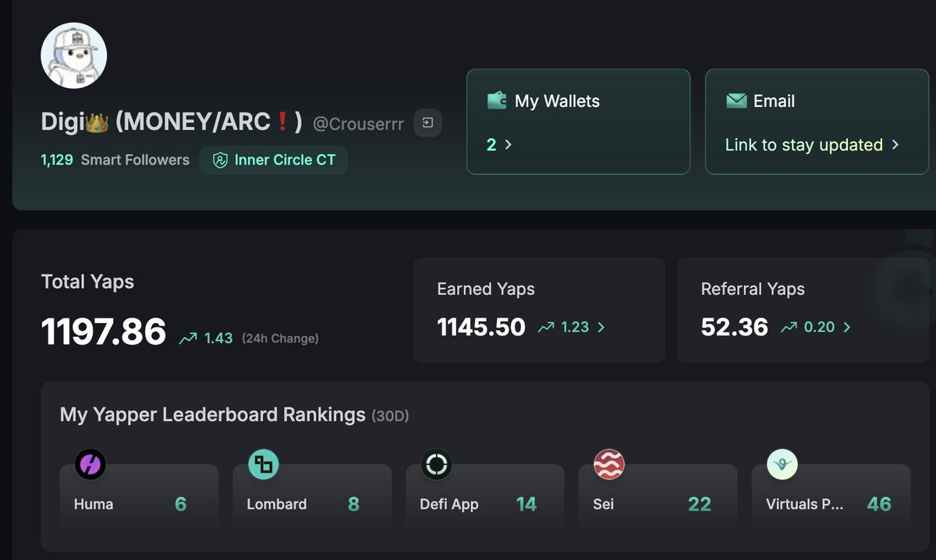Click the Total Yaps trend arrow icon

click(x=187, y=338)
